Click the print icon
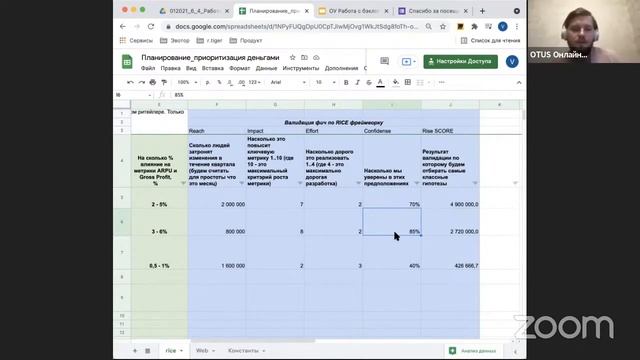This screenshot has width=640, height=360. (x=153, y=82)
